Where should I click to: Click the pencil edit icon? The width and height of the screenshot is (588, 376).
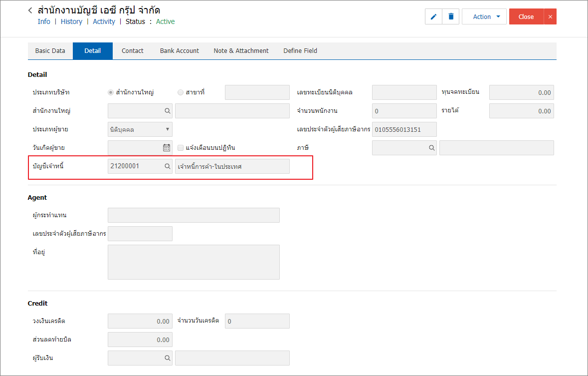point(433,16)
